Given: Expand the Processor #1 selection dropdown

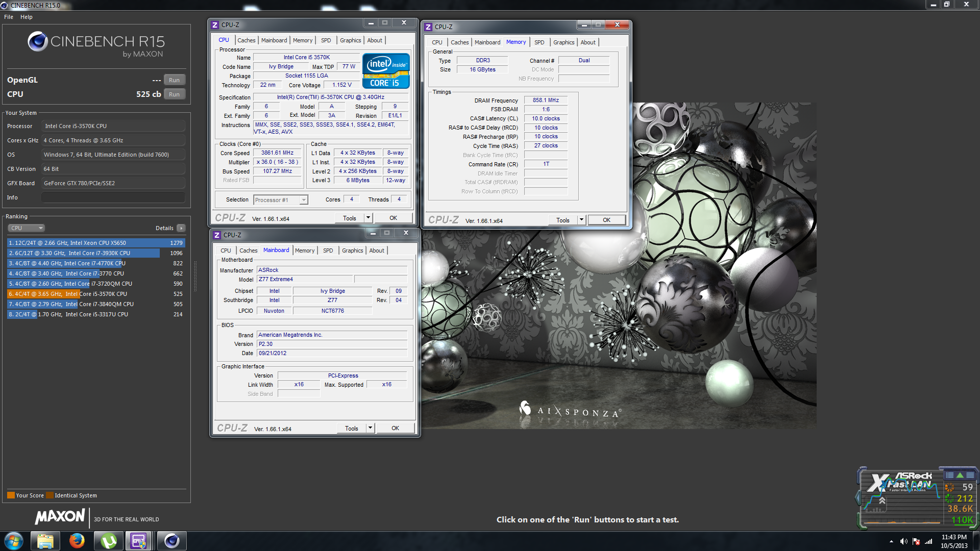Looking at the screenshot, I should tap(304, 200).
